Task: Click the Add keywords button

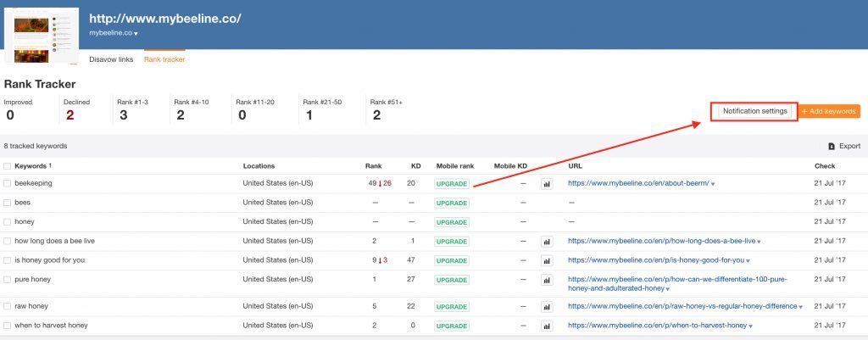Action: [830, 112]
